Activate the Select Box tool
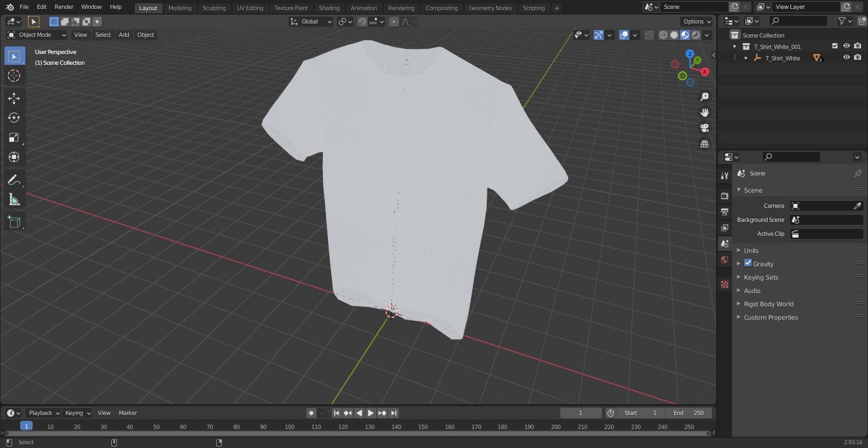 [x=14, y=57]
